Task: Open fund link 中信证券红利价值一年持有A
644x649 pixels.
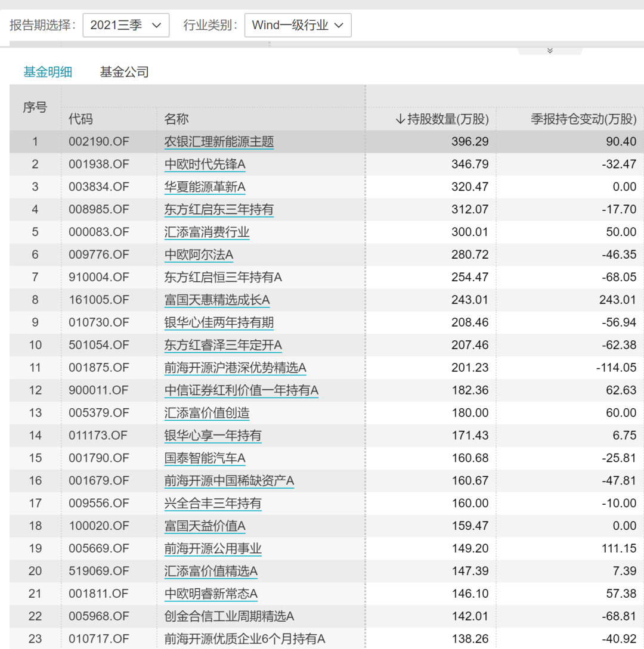Action: [x=241, y=390]
